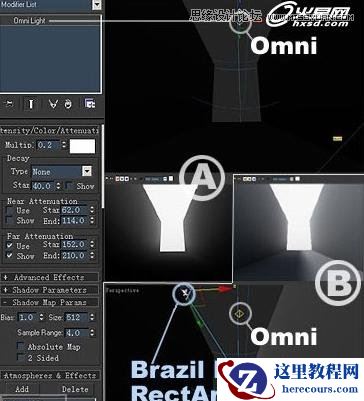
Task: Click shadow map Size field 512
Action: pos(77,317)
